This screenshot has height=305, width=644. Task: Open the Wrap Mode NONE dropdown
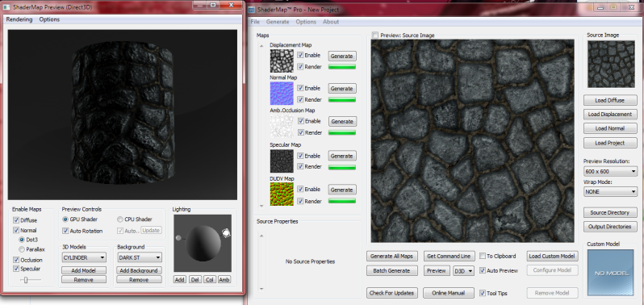(610, 192)
